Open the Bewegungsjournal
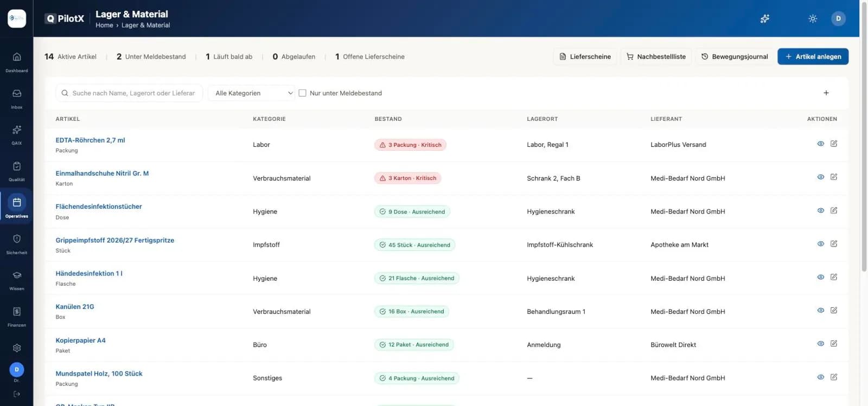Screen dimensions: 868x406 coord(735,56)
